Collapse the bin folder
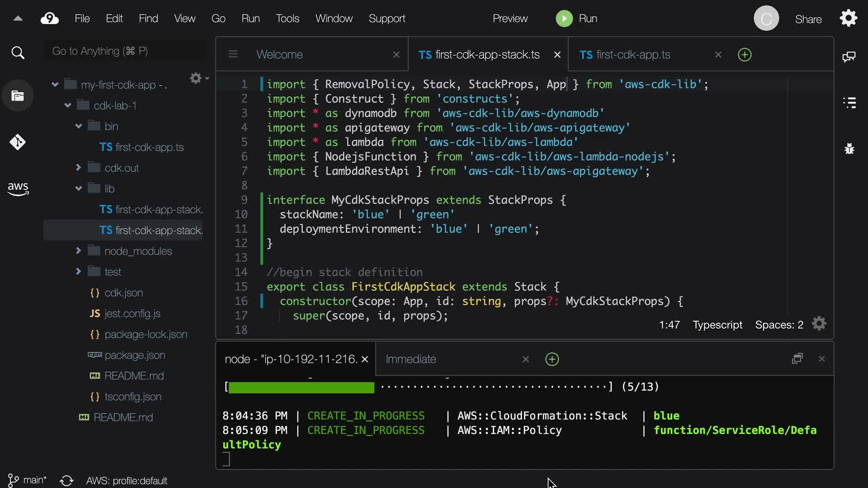The width and height of the screenshot is (868, 488). (79, 127)
